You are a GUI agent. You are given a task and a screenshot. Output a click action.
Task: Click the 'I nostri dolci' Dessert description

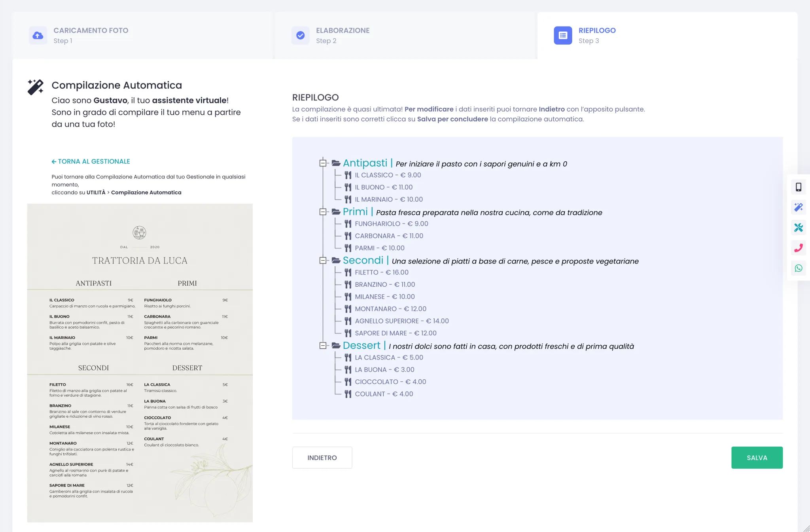pos(511,346)
